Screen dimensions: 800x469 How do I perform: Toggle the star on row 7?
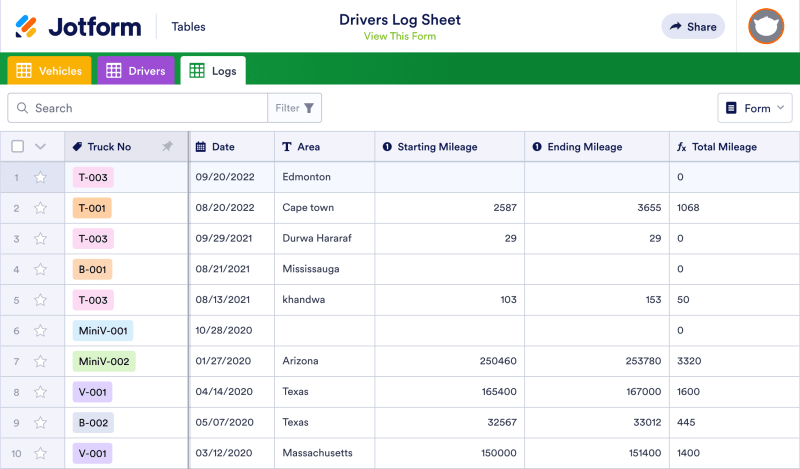click(x=41, y=361)
